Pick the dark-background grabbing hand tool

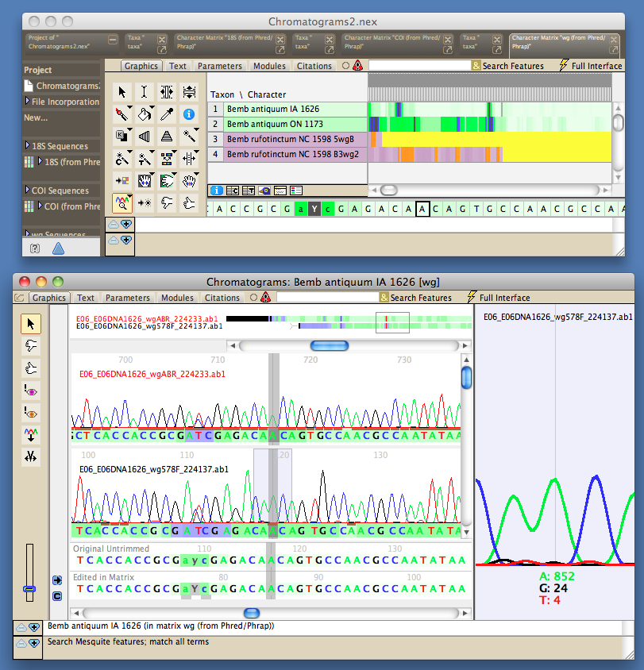[x=144, y=181]
